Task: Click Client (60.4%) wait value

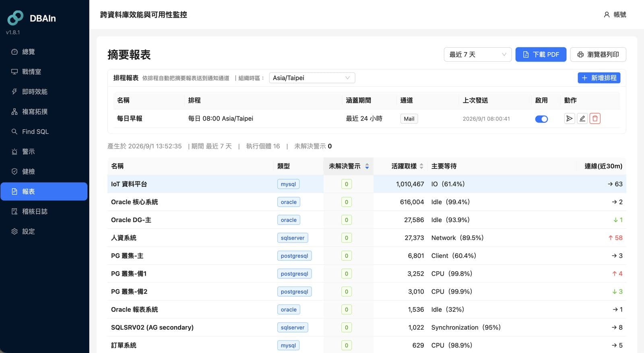Action: click(x=454, y=256)
